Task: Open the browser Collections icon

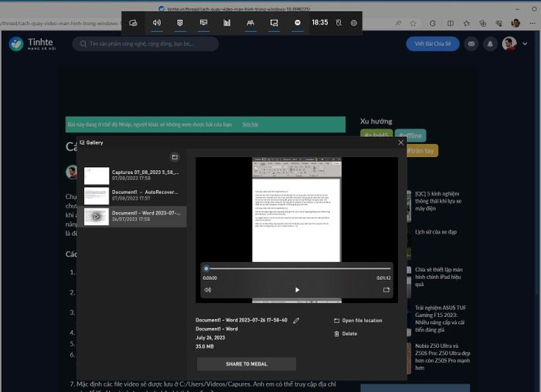Action: [x=483, y=23]
